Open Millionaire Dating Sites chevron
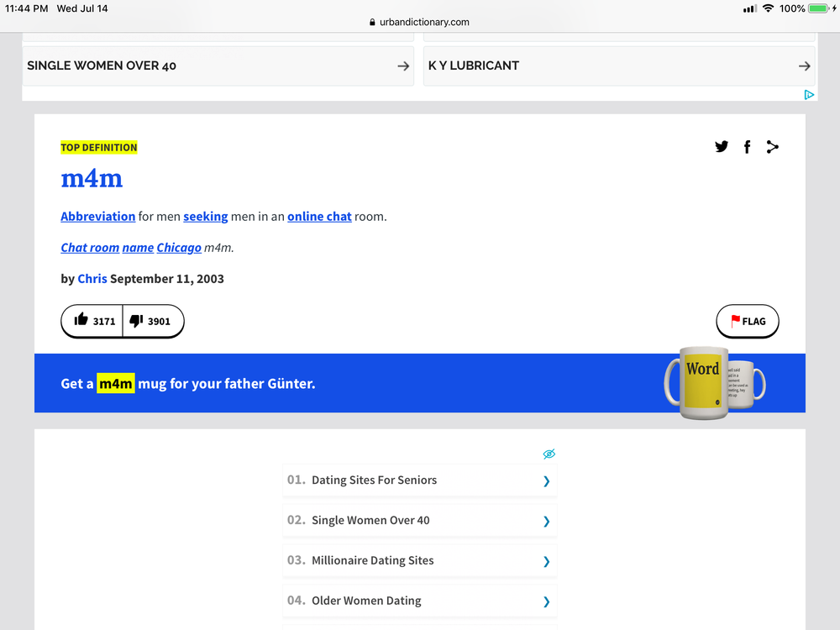This screenshot has width=840, height=630. pyautogui.click(x=546, y=561)
